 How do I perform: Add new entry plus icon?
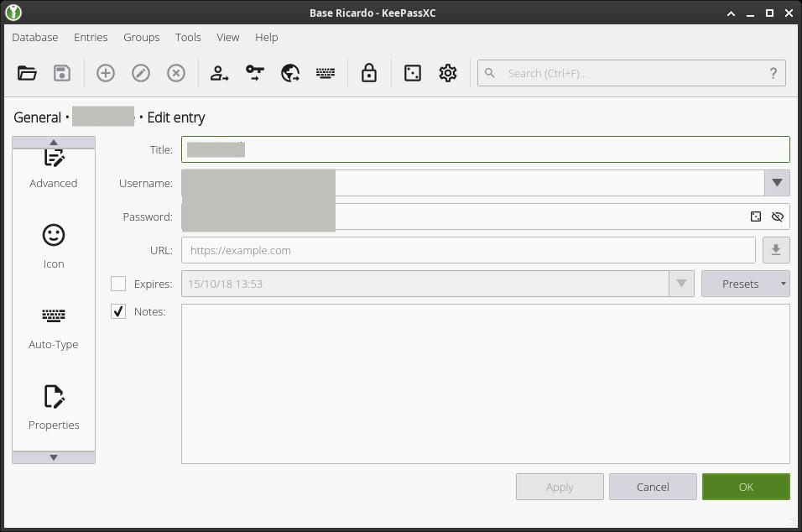[106, 73]
